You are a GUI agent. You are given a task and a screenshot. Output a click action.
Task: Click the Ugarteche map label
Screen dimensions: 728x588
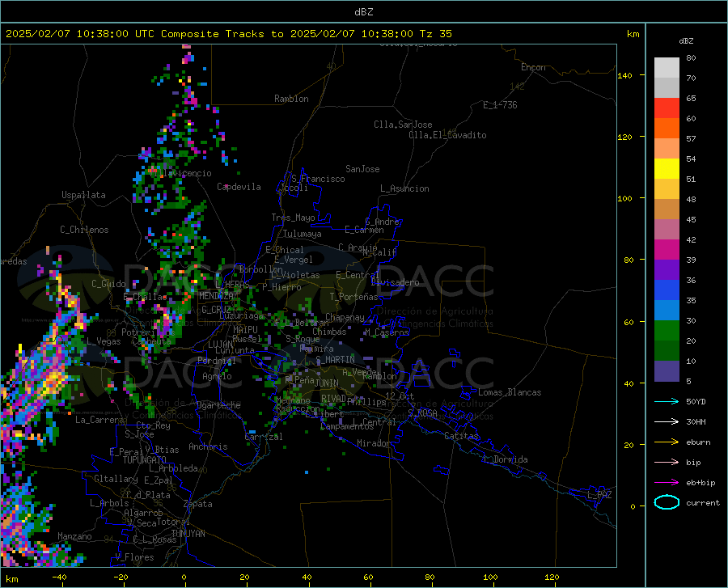[218, 405]
